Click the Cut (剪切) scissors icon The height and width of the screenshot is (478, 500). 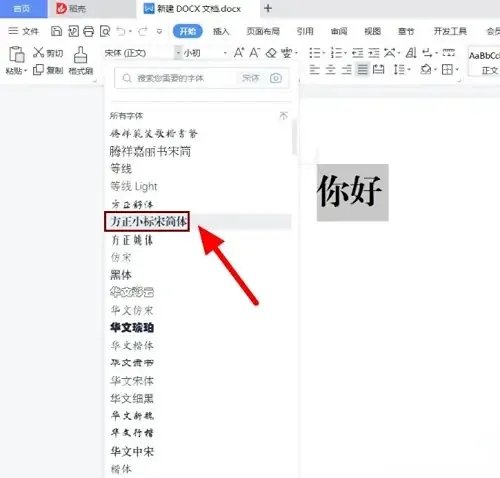pos(39,52)
